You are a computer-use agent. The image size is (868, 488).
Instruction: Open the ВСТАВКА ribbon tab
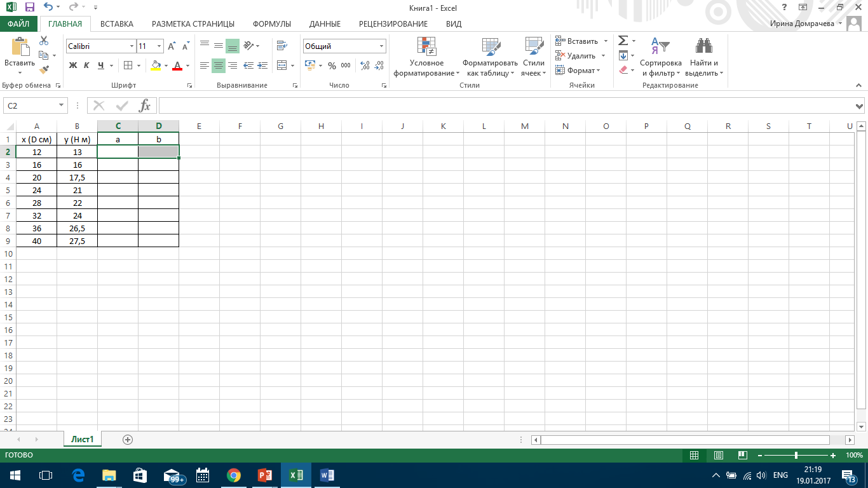point(117,24)
